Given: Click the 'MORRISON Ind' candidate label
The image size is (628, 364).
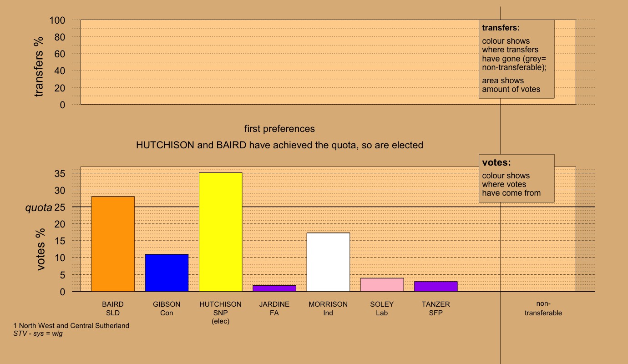Looking at the screenshot, I should click(x=328, y=308).
